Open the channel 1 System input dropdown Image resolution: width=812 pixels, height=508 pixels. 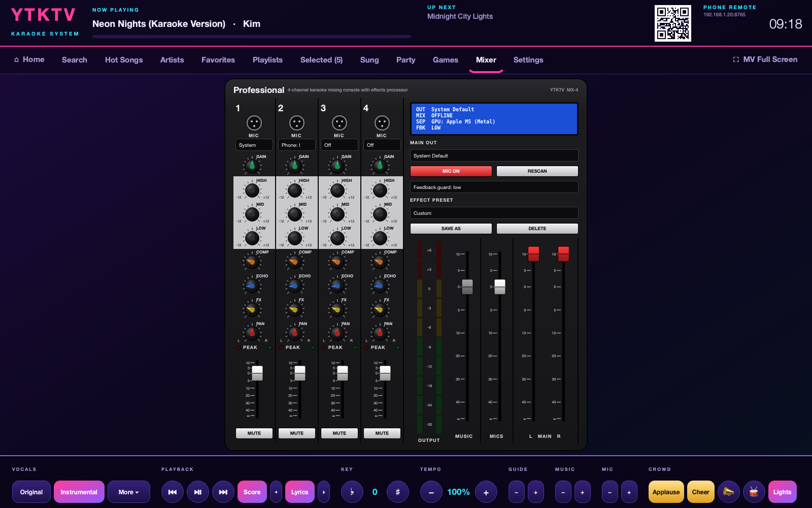point(254,145)
